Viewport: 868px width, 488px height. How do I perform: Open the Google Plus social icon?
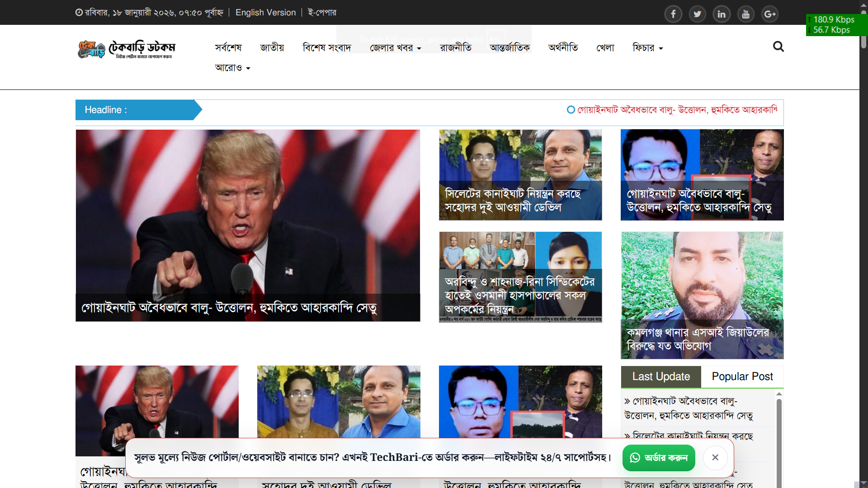click(x=769, y=14)
